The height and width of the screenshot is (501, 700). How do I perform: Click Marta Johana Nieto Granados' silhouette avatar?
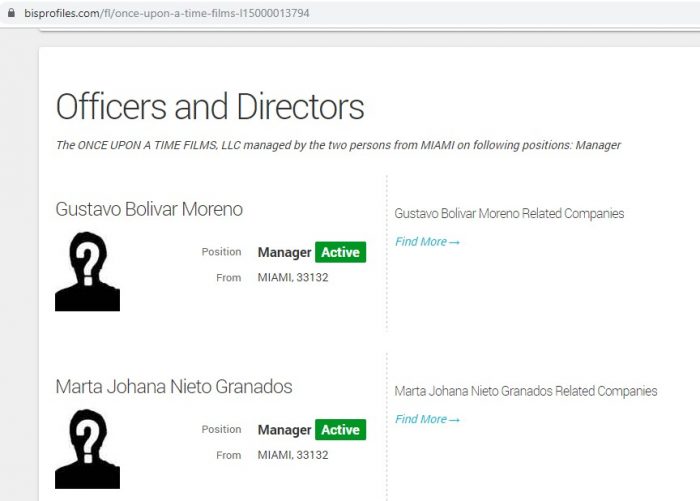87,448
